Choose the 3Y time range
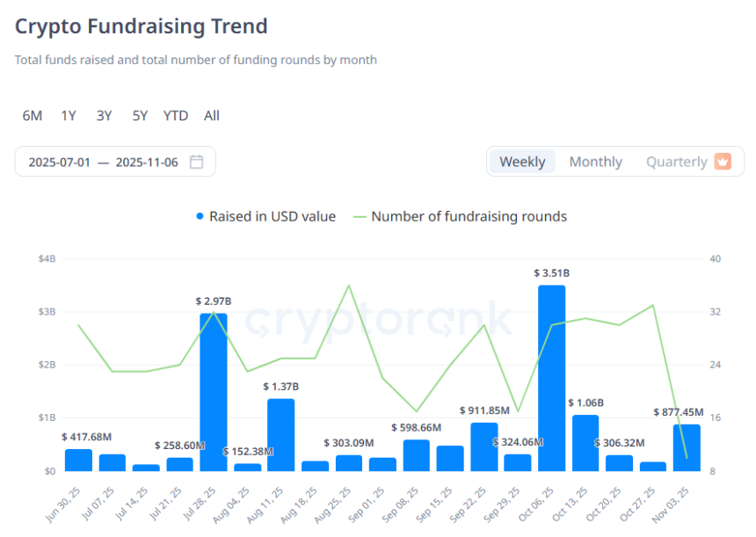756x537 pixels. pyautogui.click(x=104, y=116)
